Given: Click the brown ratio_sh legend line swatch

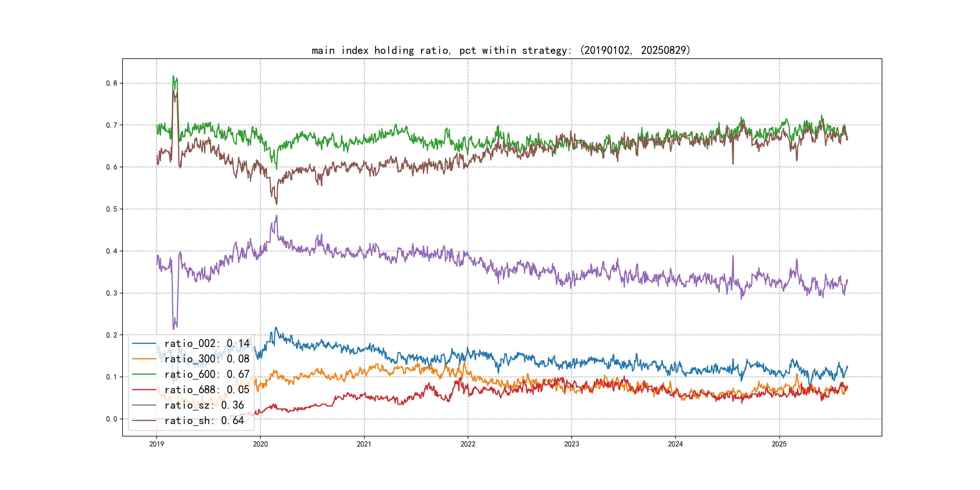Looking at the screenshot, I should coord(144,420).
